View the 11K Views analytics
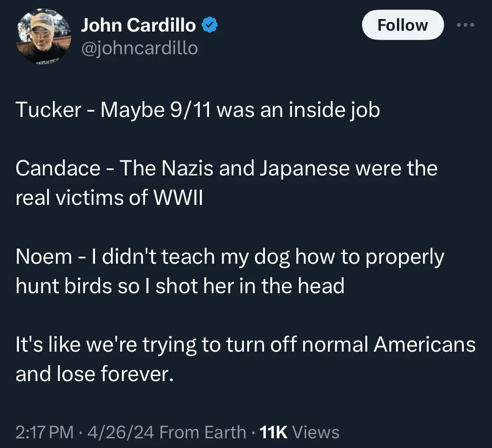492x448 pixels. coord(299,432)
